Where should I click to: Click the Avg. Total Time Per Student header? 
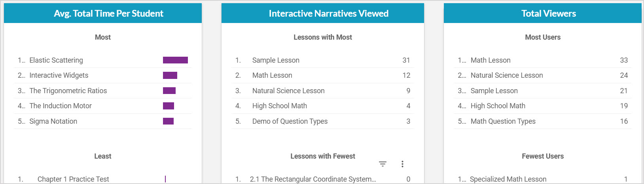coord(108,13)
